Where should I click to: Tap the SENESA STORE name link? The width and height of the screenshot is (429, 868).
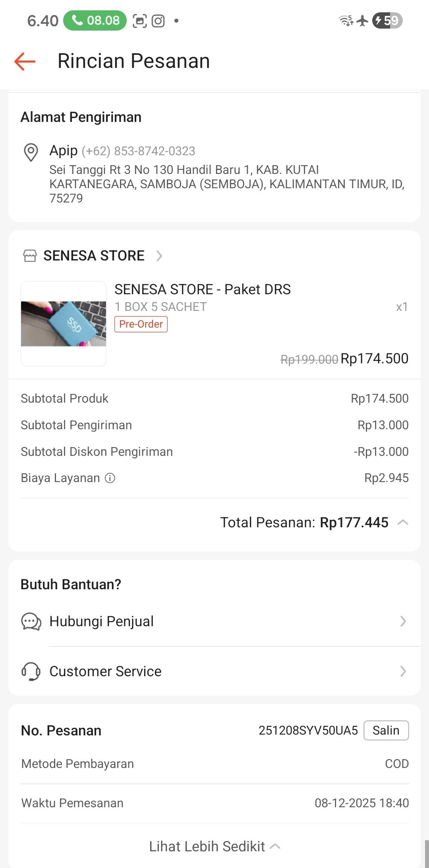click(x=94, y=256)
